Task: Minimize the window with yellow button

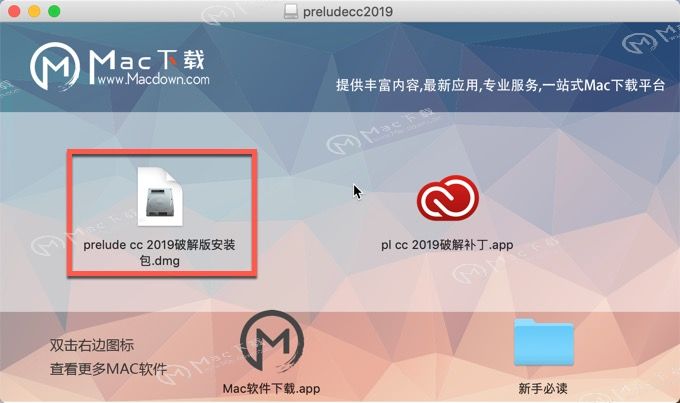Action: pos(34,11)
